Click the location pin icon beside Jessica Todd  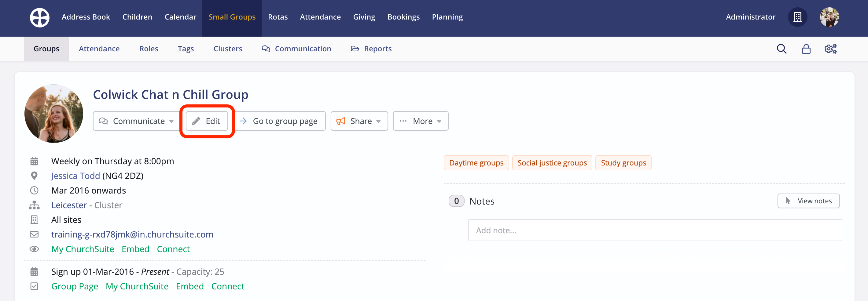(34, 176)
